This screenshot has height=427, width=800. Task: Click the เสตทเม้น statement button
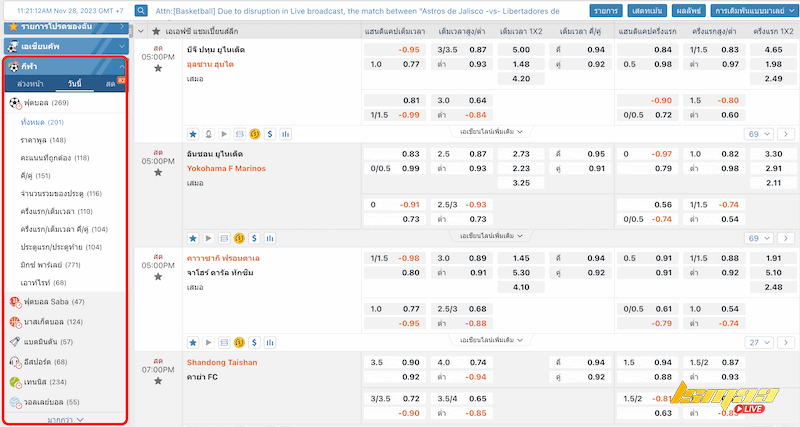pos(647,10)
